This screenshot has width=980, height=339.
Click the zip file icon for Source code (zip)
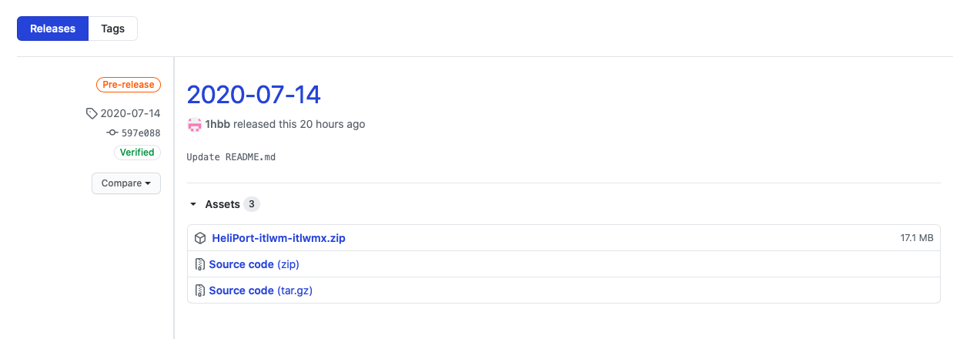tap(200, 264)
